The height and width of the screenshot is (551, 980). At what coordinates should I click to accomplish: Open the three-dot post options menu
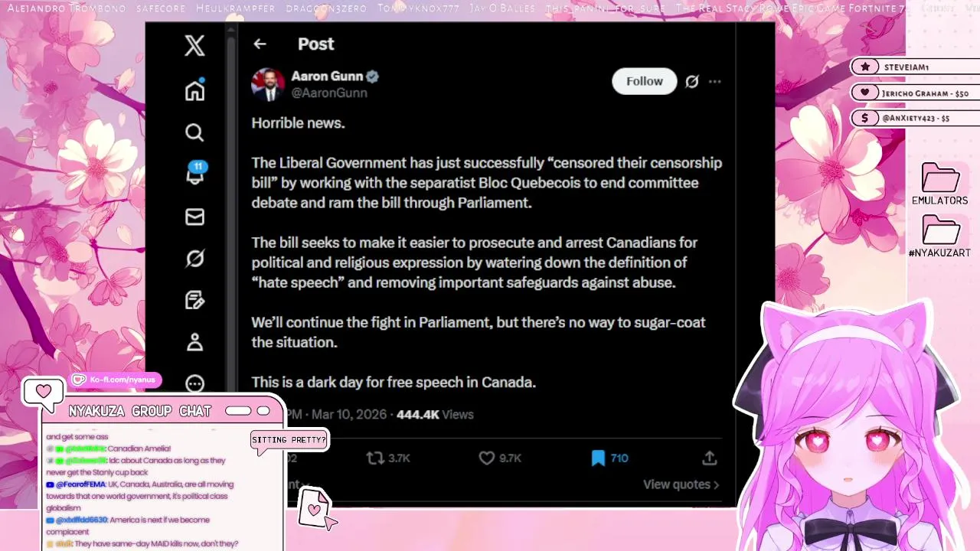point(714,81)
